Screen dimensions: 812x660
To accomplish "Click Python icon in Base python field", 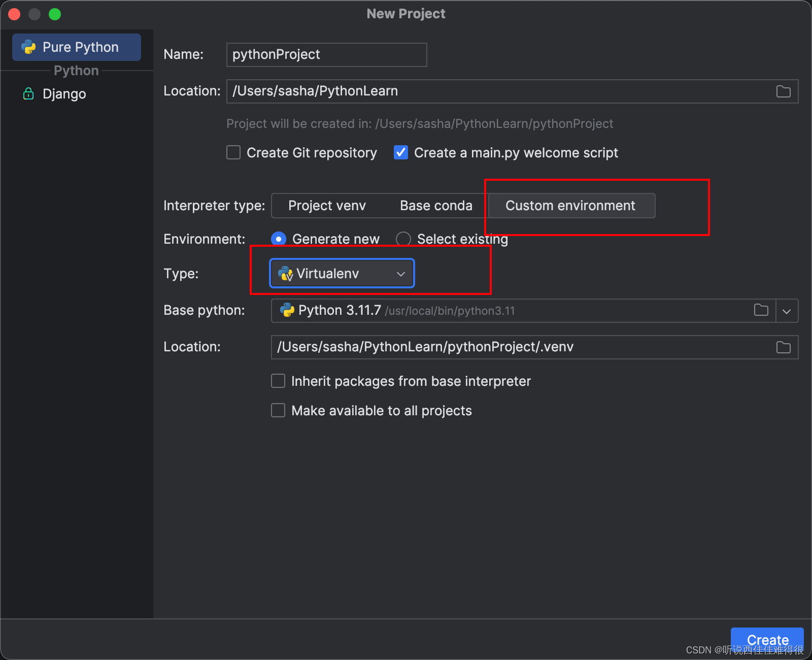I will pos(287,310).
